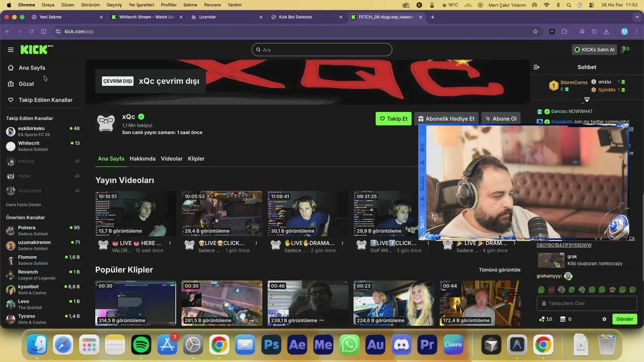Open Takip Edilen Kanallar sidebar link
This screenshot has height=362, width=644.
[45, 100]
